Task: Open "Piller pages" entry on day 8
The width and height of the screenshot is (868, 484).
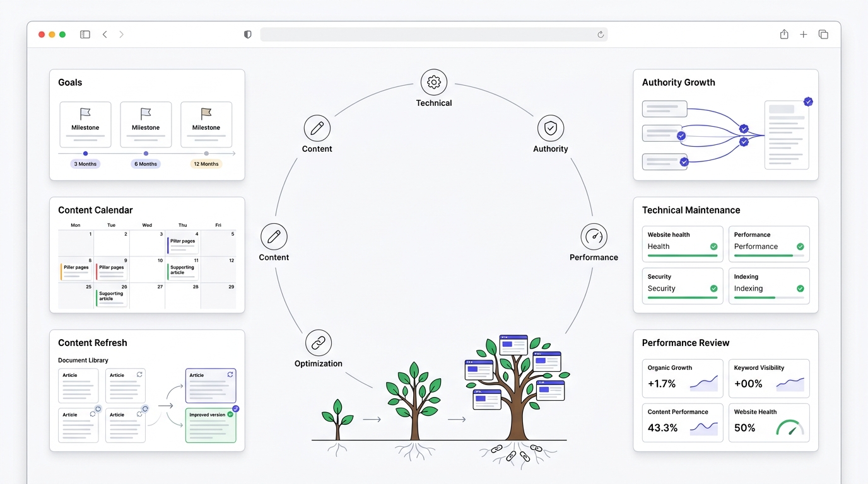Action: coord(76,272)
